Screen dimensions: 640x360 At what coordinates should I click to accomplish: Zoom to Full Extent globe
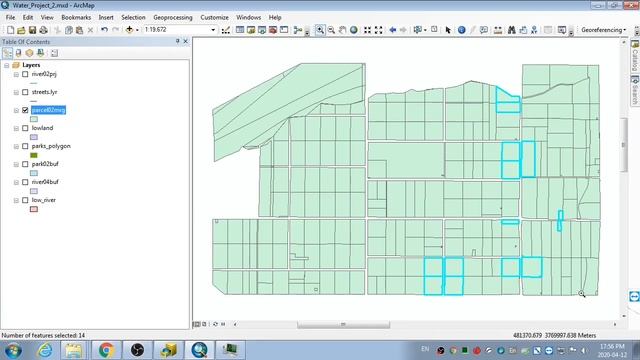(x=354, y=30)
